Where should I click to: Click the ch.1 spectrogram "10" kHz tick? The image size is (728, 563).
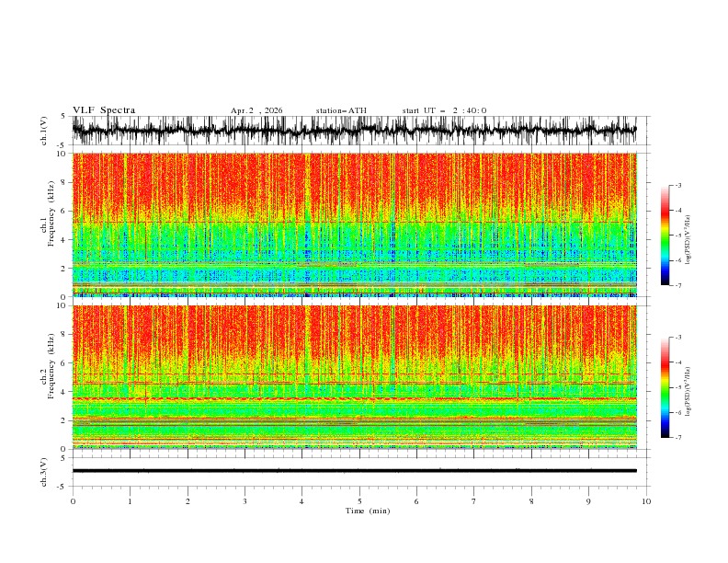click(62, 154)
